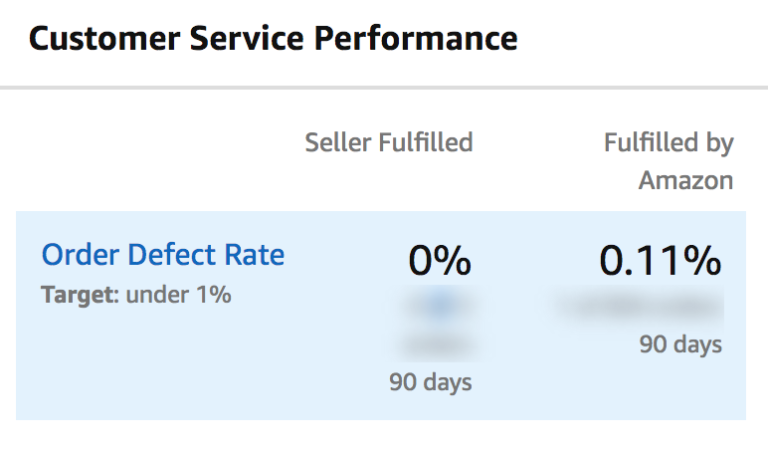Click the 90 days label under Seller Fulfilled
Image resolution: width=768 pixels, height=452 pixels.
point(430,382)
